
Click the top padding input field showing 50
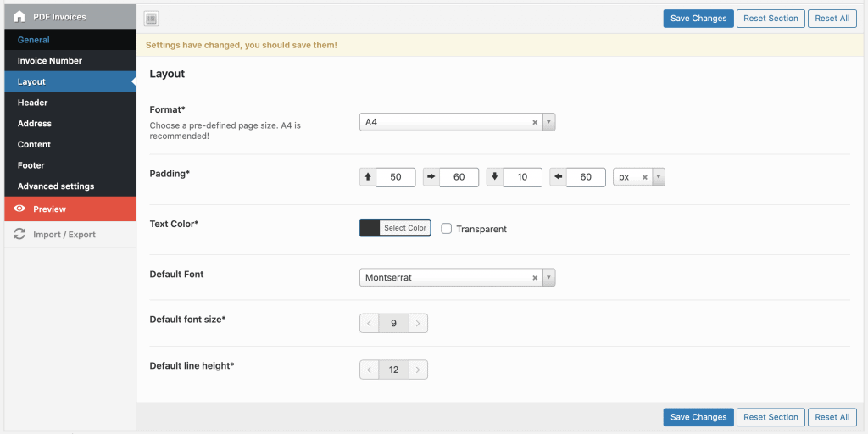(395, 177)
